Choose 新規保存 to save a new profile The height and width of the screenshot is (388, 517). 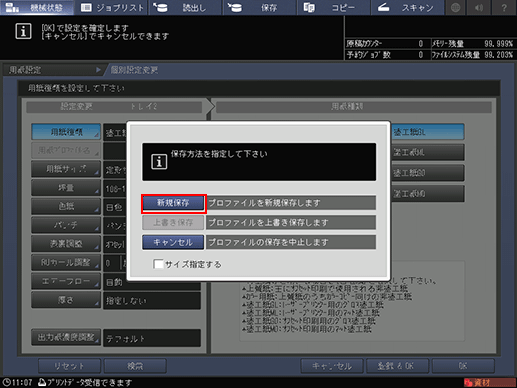(x=173, y=203)
